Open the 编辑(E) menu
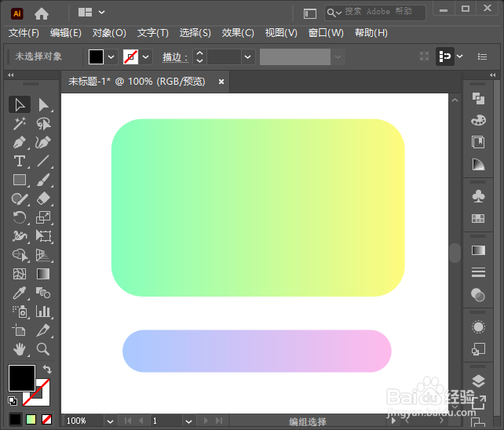Image resolution: width=504 pixels, height=430 pixels. (x=66, y=33)
